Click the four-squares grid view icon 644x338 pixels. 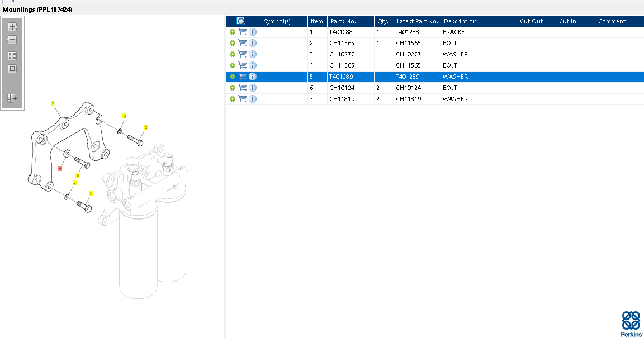(x=12, y=55)
